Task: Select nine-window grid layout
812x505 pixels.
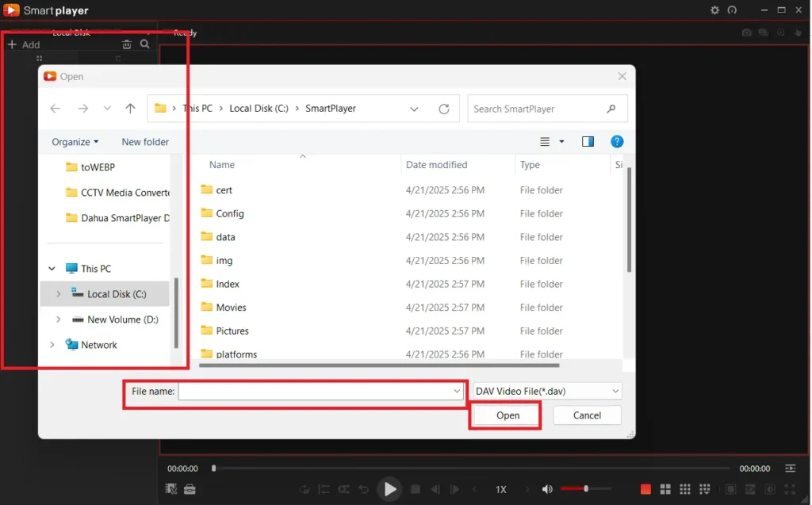Action: pyautogui.click(x=685, y=489)
